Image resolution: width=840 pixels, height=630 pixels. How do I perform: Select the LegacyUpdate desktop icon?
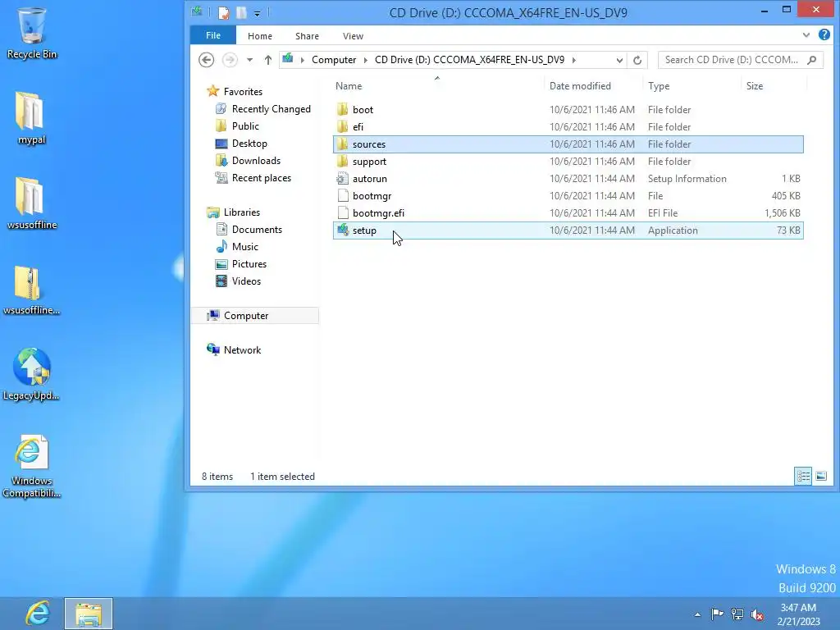pos(31,374)
